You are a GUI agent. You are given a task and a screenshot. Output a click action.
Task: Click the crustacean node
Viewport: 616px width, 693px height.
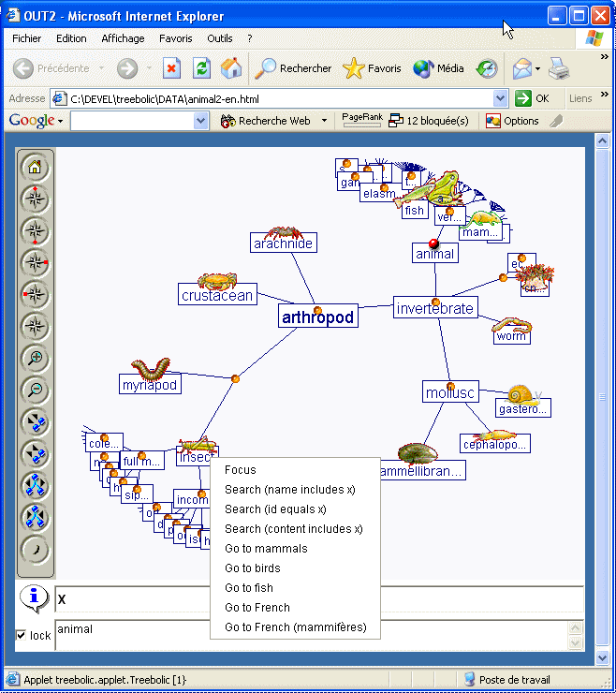click(x=217, y=295)
